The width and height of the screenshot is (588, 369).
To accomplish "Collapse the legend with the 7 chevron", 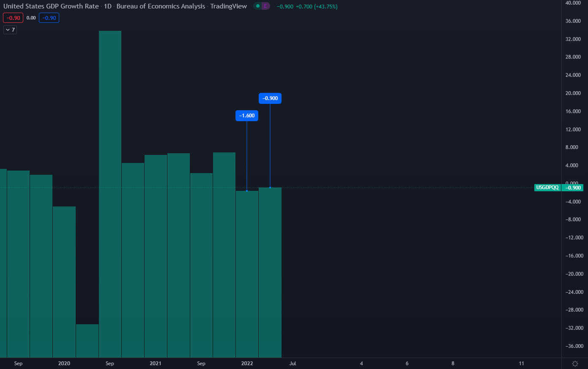I will point(10,30).
